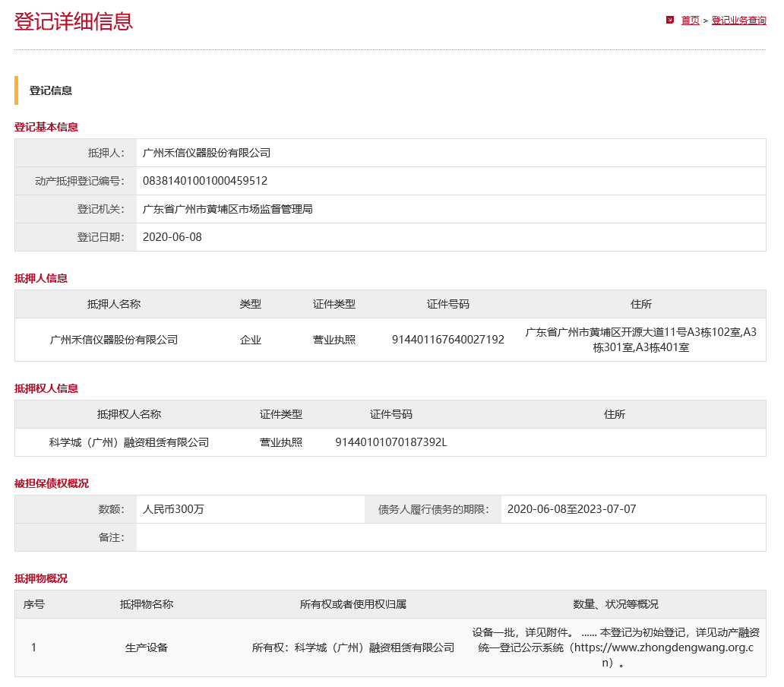Click the 抵押人: label cell
The width and height of the screenshot is (784, 687).
click(75, 153)
